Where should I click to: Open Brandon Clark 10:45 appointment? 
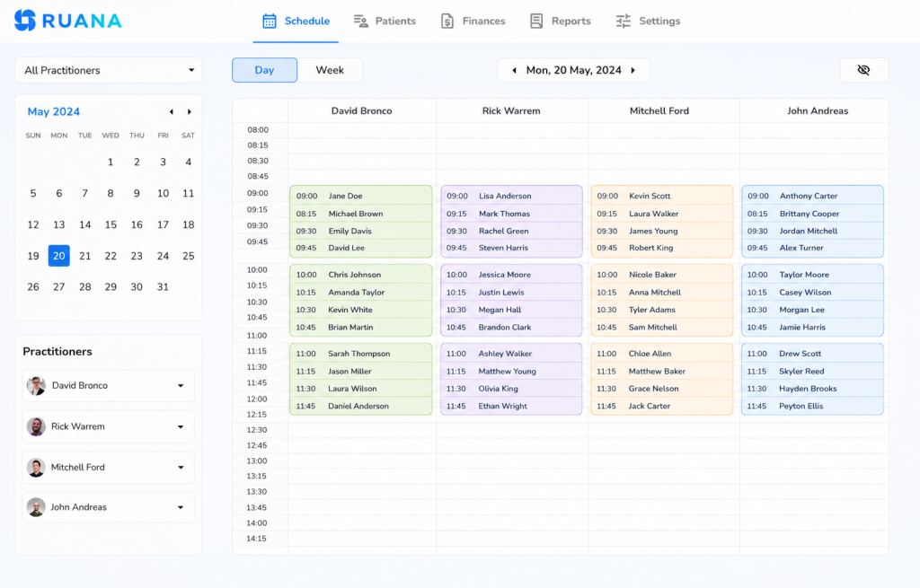click(x=511, y=327)
